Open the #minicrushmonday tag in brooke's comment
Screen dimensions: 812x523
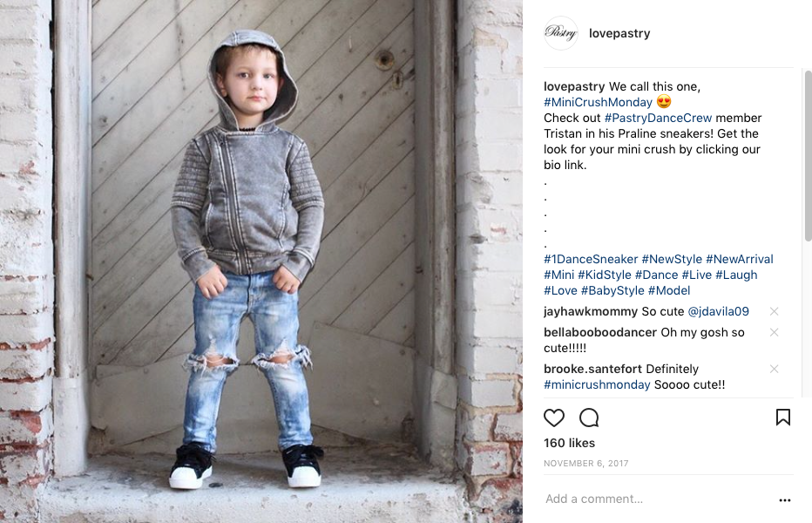coord(597,384)
